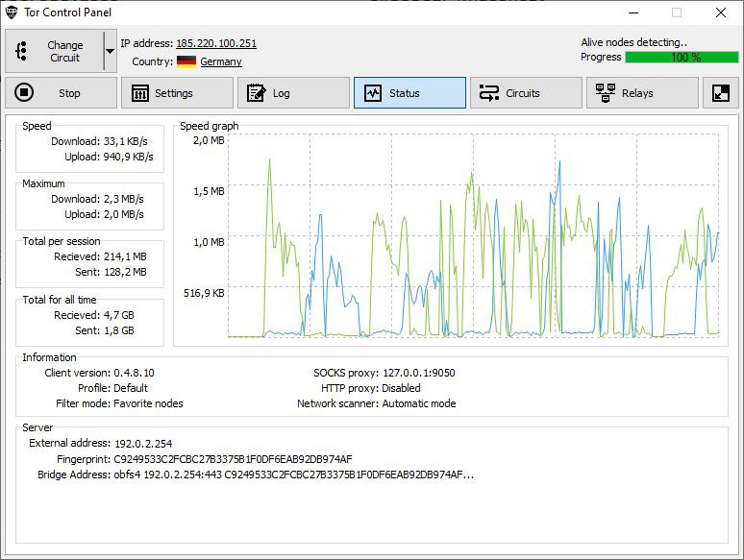Switch to the Status tab
The width and height of the screenshot is (744, 560).
(409, 93)
